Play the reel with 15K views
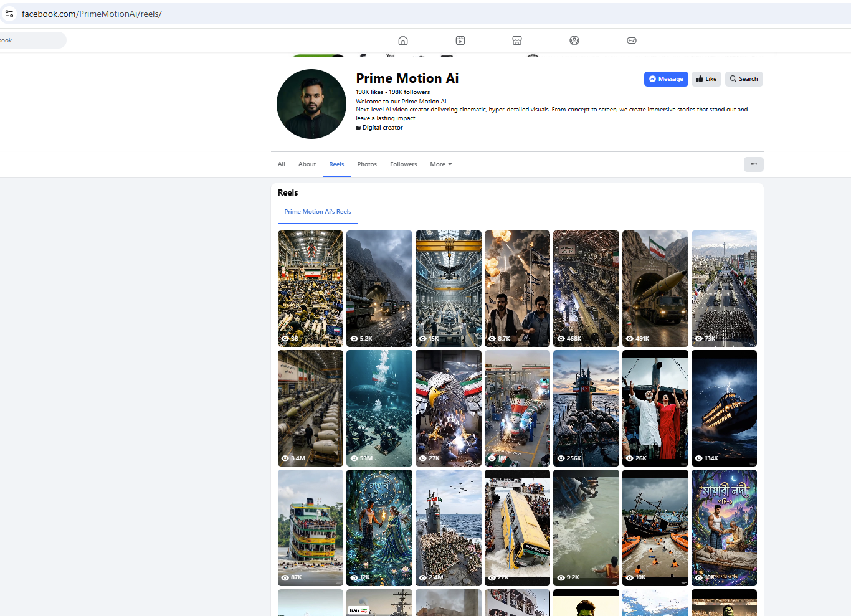Screen dimensions: 851x616 pyautogui.click(x=449, y=288)
